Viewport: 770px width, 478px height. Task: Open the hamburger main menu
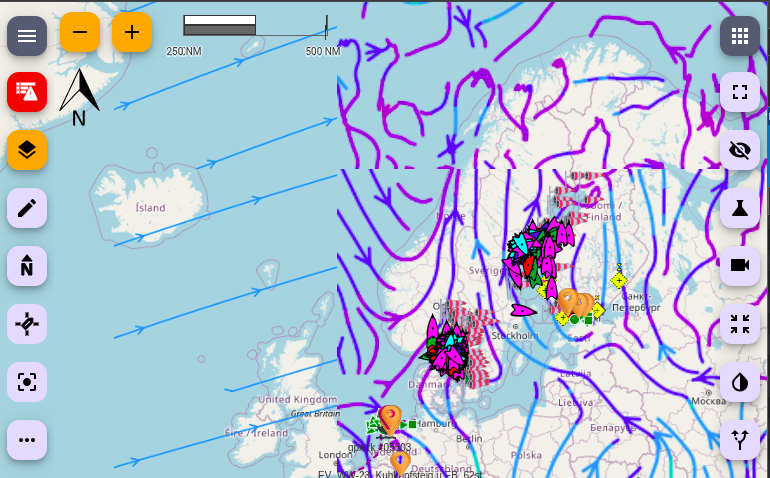[x=27, y=36]
